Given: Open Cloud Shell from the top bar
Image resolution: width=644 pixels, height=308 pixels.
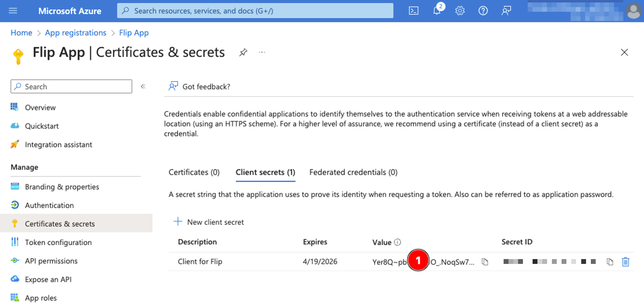Looking at the screenshot, I should pyautogui.click(x=413, y=11).
